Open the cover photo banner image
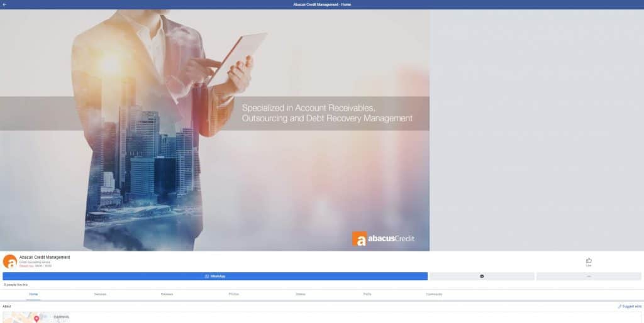 click(x=215, y=130)
